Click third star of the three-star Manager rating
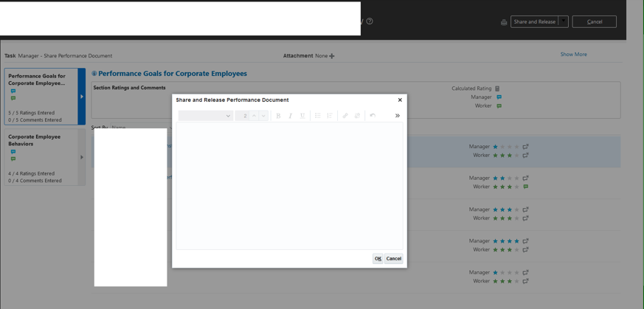The image size is (644, 309). (509, 209)
